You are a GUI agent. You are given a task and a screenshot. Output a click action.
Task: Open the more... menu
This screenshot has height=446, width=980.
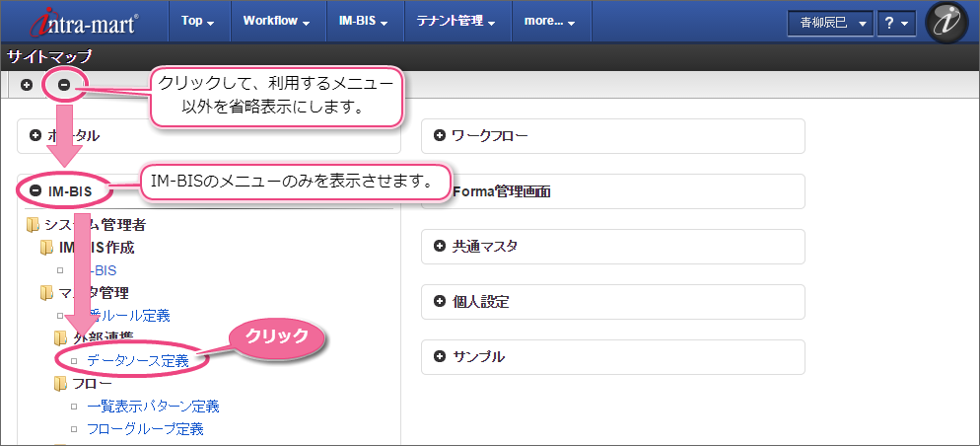click(550, 22)
